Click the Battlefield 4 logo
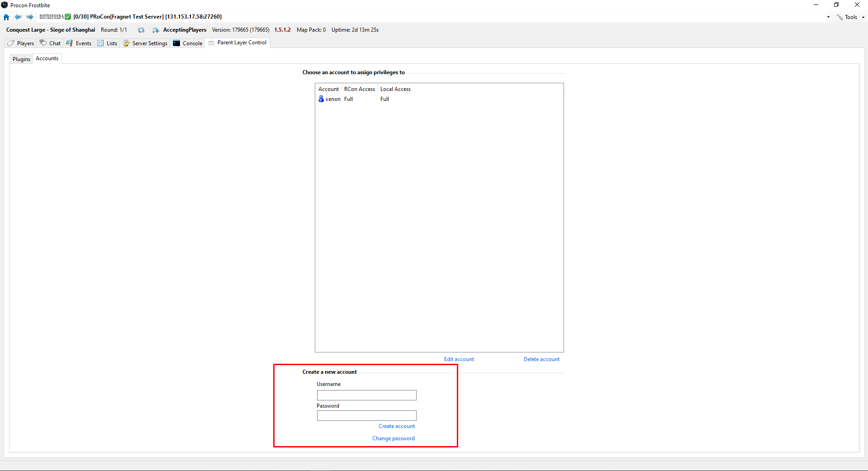The height and width of the screenshot is (471, 868). click(x=52, y=17)
